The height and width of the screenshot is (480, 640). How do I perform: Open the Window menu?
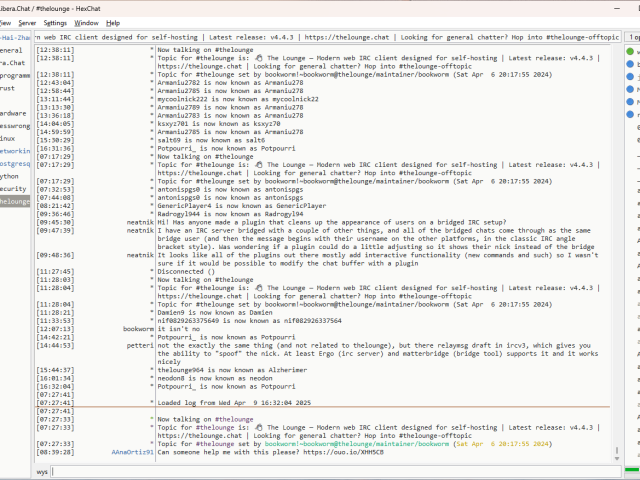87,22
